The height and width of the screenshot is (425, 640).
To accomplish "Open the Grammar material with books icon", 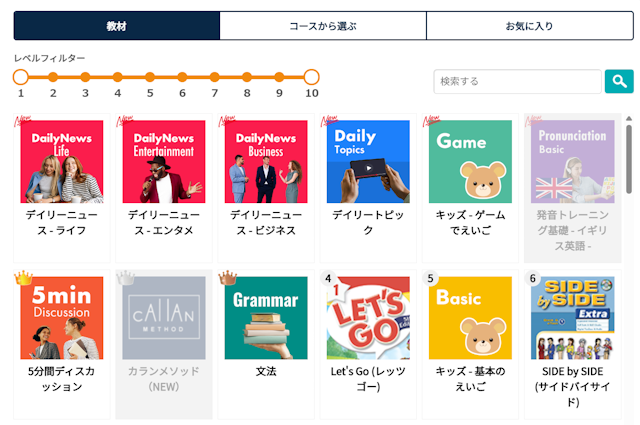I will (x=266, y=318).
